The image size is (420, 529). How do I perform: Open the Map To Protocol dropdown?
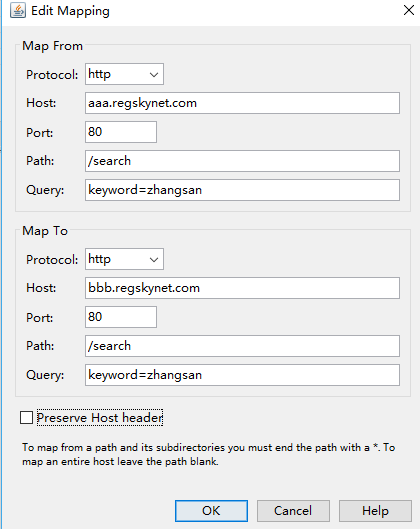(124, 259)
